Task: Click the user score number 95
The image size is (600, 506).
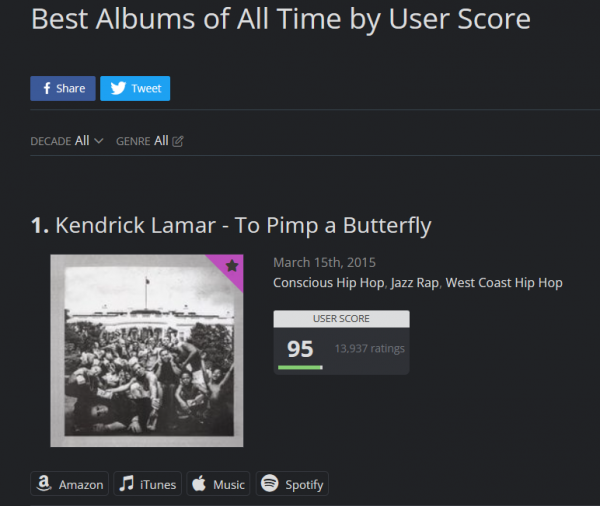Action: [300, 348]
